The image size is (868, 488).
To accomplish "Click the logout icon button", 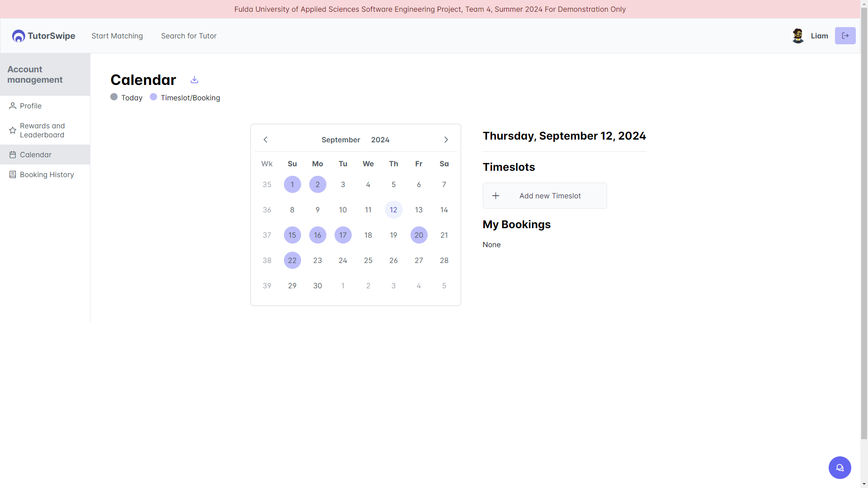I will click(845, 36).
